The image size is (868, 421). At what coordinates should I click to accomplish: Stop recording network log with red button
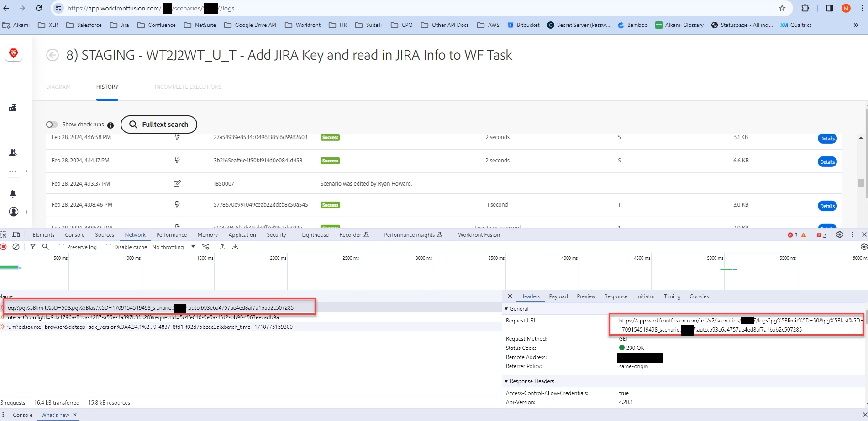pyautogui.click(x=4, y=247)
